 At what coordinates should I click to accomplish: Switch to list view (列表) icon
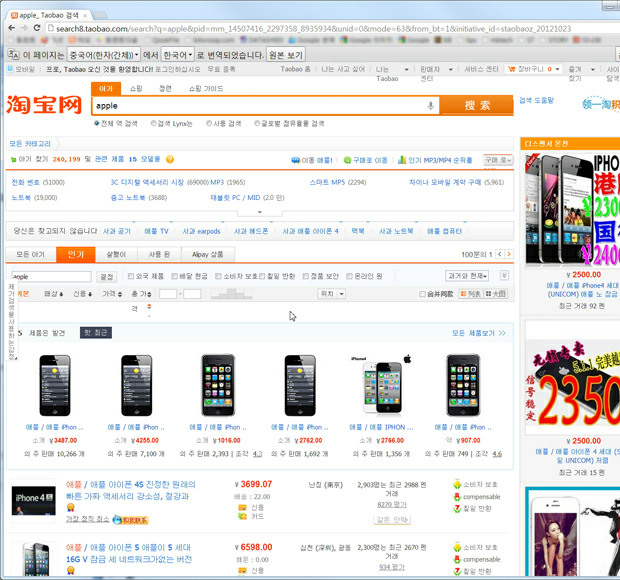pyautogui.click(x=471, y=294)
